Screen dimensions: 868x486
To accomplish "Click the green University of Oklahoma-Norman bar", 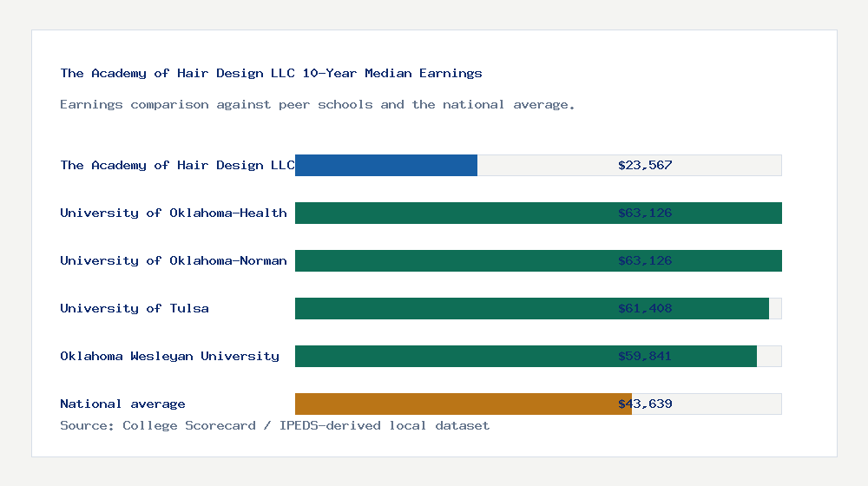I will [538, 260].
